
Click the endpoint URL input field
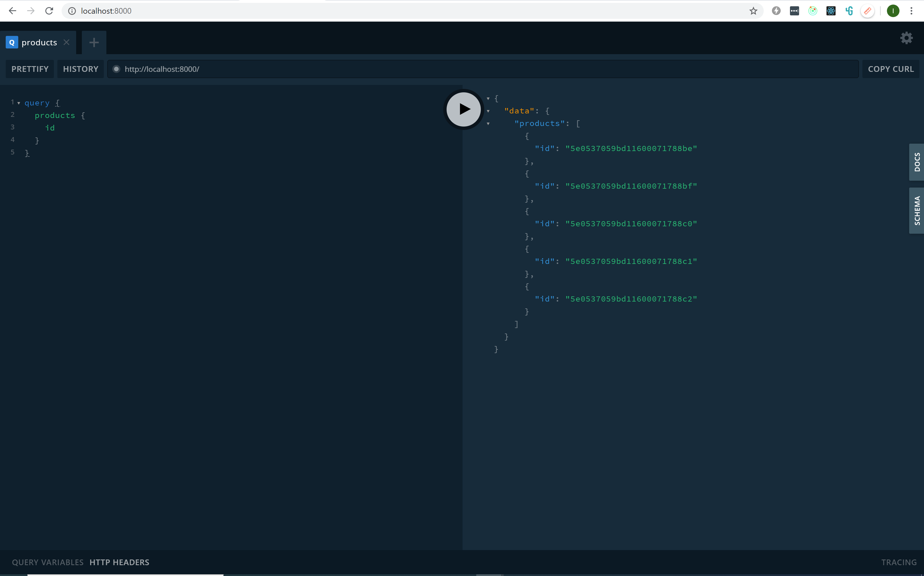tap(483, 68)
